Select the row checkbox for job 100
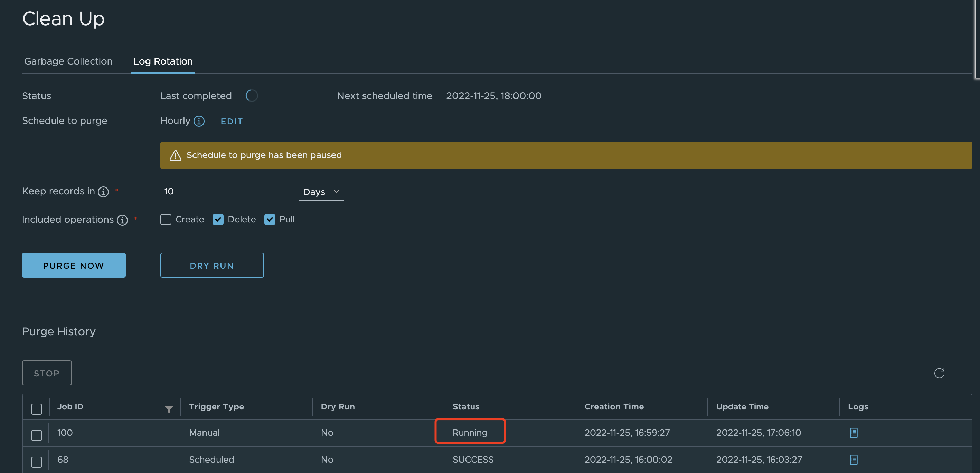 [x=37, y=435]
